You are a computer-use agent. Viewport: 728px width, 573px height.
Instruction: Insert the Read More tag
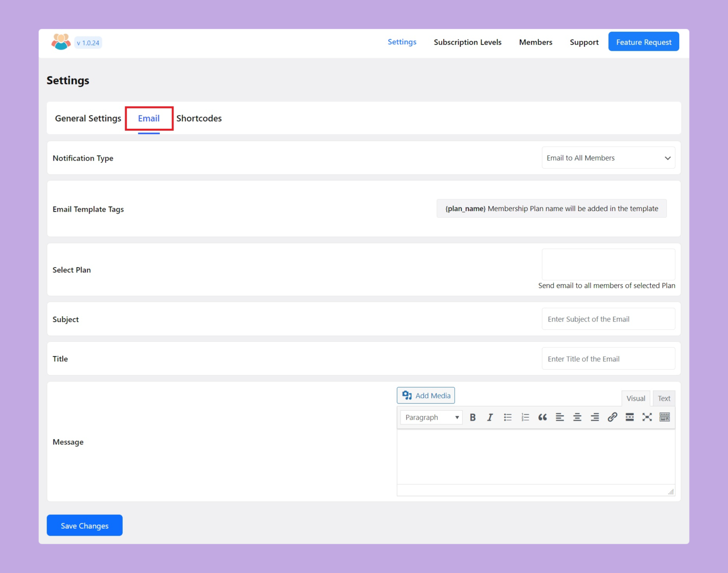630,417
